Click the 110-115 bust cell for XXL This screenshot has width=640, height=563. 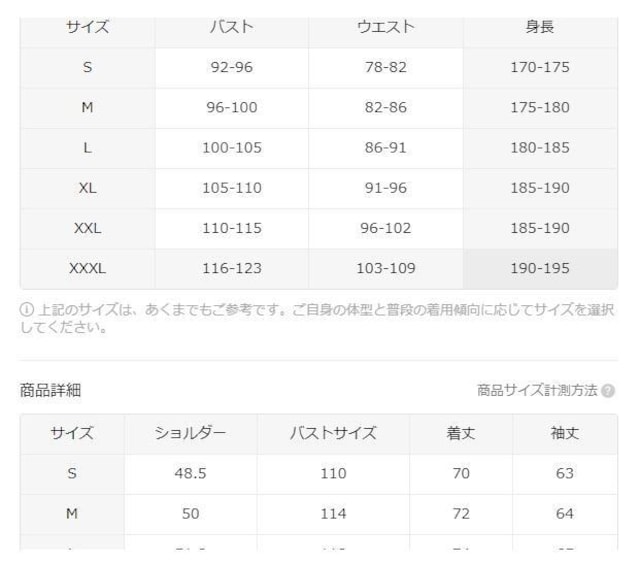click(232, 228)
